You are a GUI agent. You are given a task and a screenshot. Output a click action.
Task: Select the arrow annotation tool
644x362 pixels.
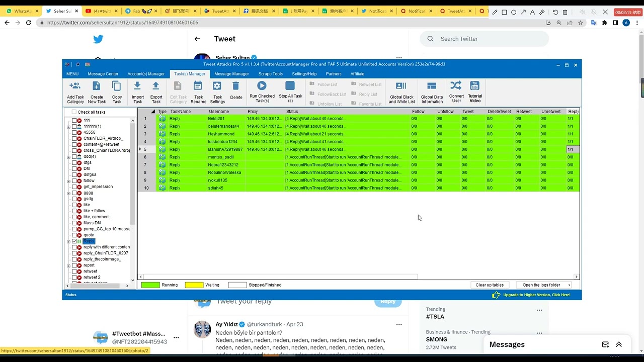click(x=523, y=12)
